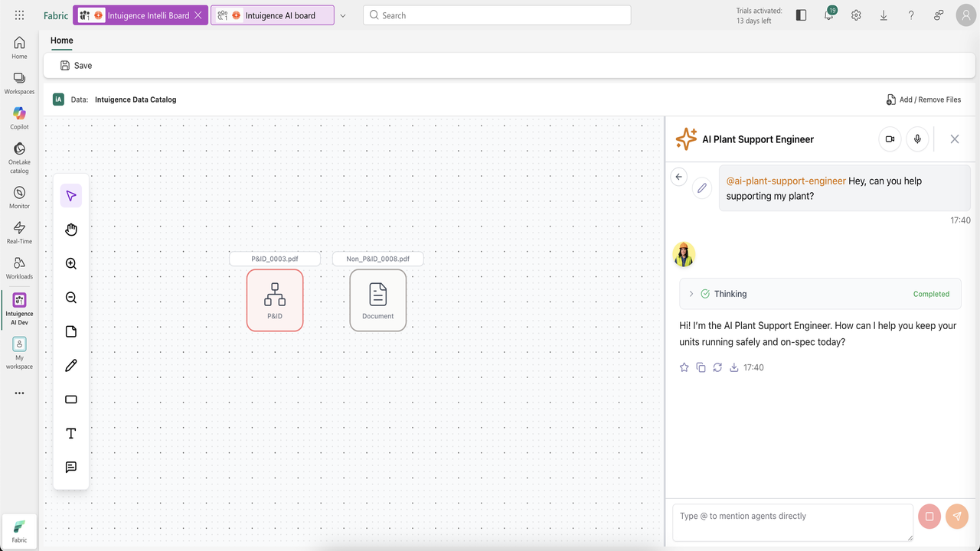Click the Search box in header

(497, 15)
